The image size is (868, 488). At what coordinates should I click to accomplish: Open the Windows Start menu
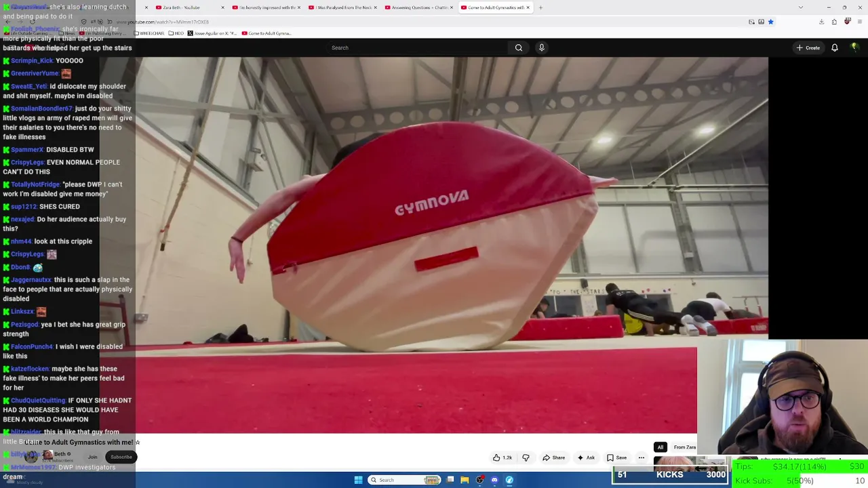click(x=358, y=480)
